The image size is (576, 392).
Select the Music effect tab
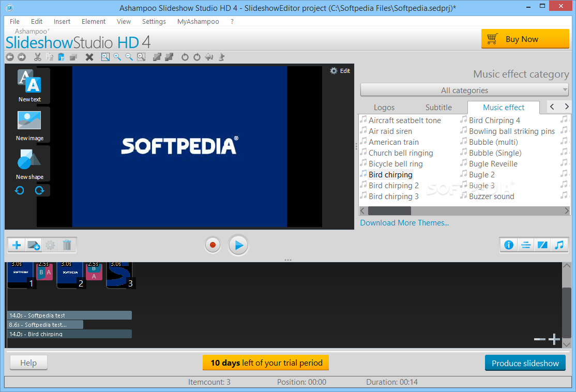[x=503, y=107]
